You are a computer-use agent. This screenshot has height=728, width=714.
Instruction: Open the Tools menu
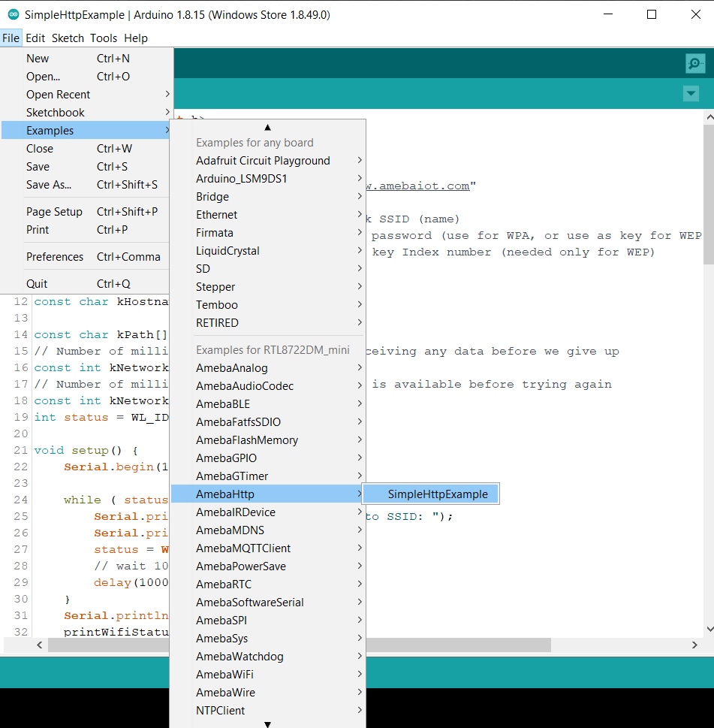pyautogui.click(x=104, y=38)
